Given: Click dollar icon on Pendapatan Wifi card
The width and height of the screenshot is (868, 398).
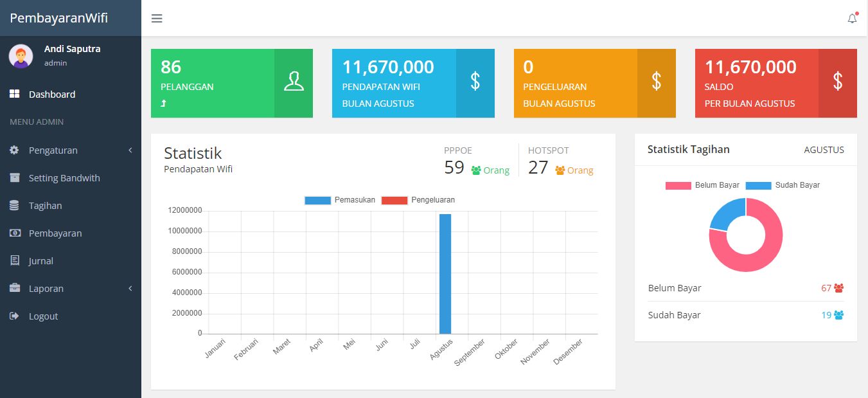Looking at the screenshot, I should pos(475,81).
